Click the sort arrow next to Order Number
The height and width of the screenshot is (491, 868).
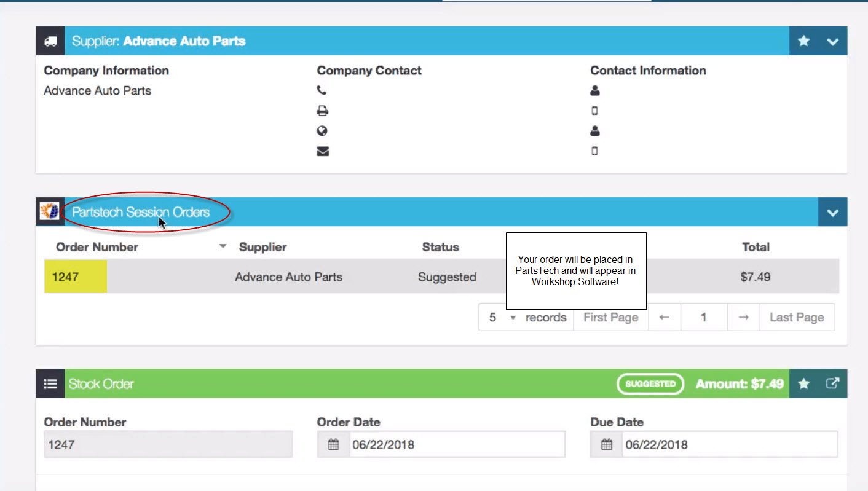point(223,246)
